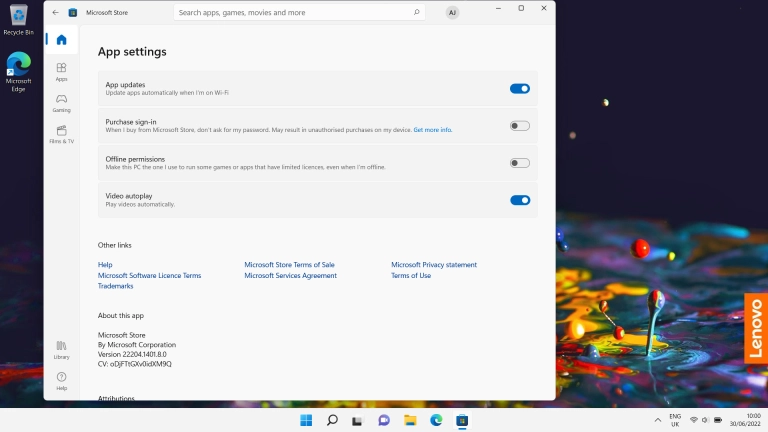Open the Recycle Bin desktop icon
This screenshot has width=768, height=432.
click(x=19, y=20)
